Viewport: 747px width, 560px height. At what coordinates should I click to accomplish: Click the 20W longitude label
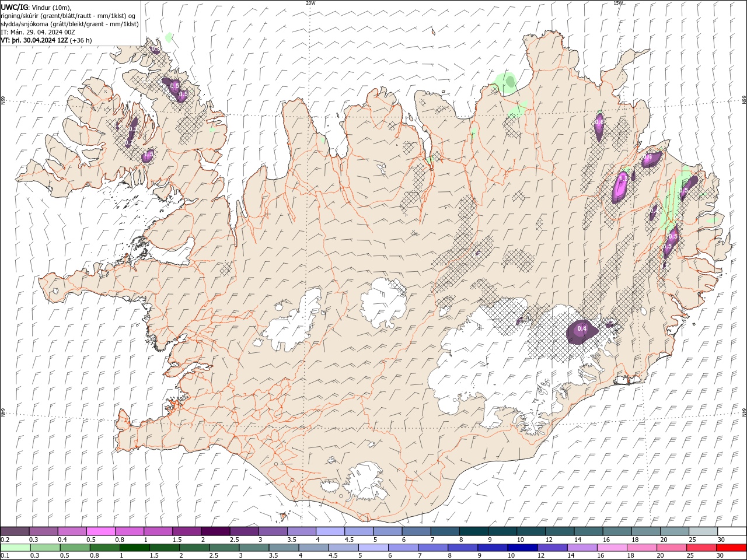tap(310, 2)
